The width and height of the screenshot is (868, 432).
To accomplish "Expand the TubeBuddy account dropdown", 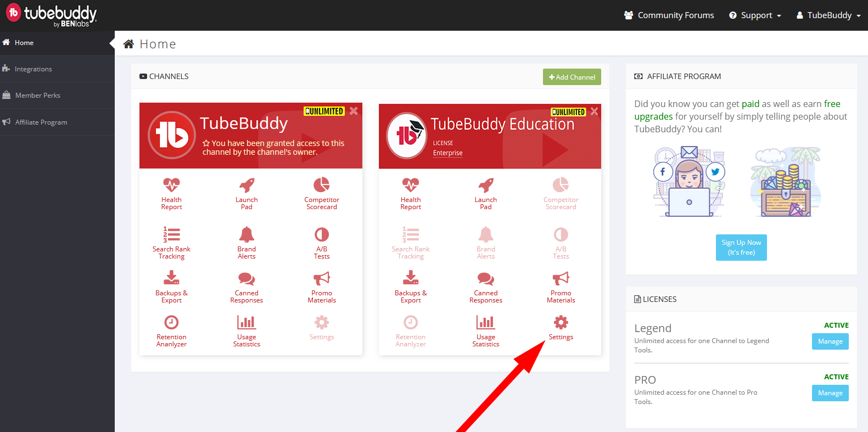I will (828, 15).
